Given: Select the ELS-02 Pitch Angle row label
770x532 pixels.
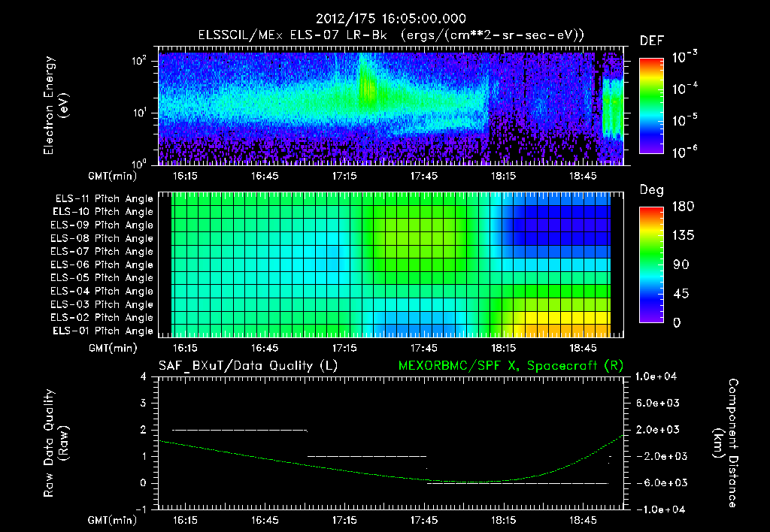Looking at the screenshot, I should pyautogui.click(x=102, y=318).
